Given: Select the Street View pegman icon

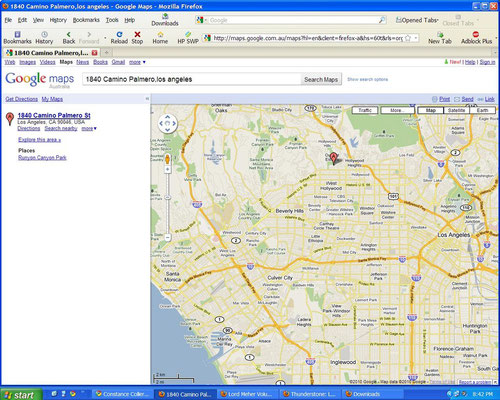Looking at the screenshot, I should click(x=167, y=159).
